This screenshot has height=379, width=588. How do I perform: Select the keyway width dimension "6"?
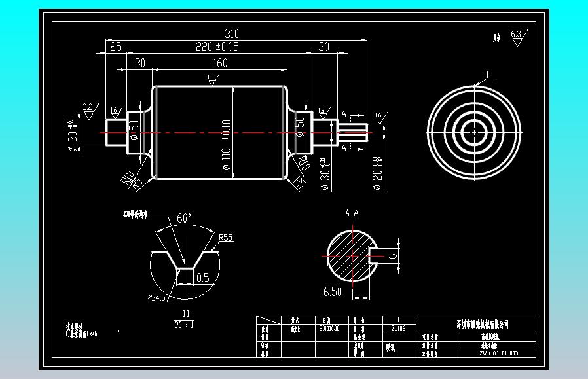[393, 256]
